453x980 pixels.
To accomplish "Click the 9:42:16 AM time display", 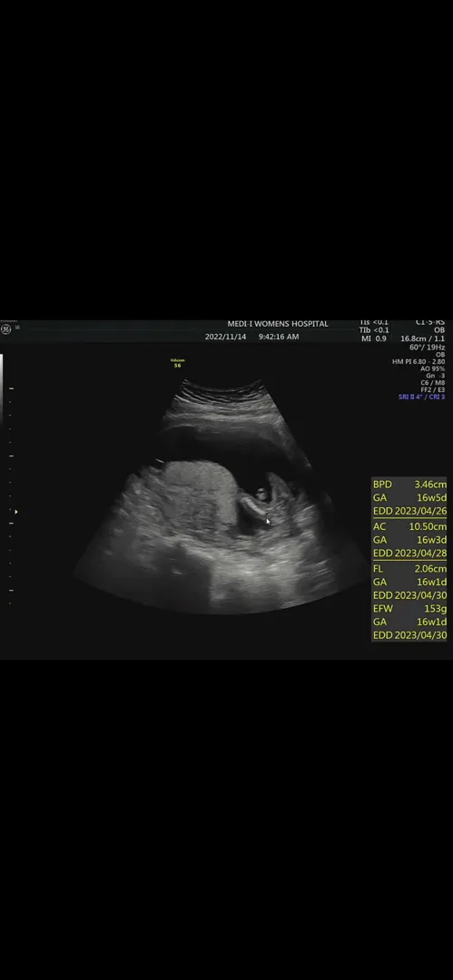I will point(279,337).
